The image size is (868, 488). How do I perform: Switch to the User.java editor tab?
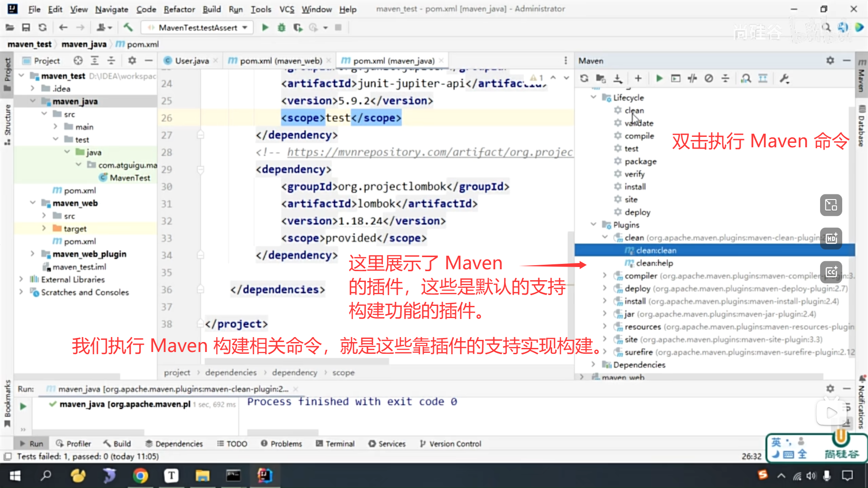[191, 61]
